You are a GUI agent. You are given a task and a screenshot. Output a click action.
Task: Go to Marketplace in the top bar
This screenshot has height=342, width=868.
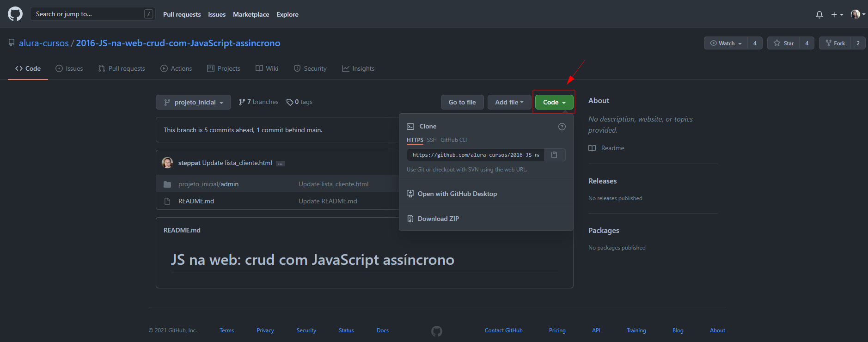pyautogui.click(x=251, y=14)
